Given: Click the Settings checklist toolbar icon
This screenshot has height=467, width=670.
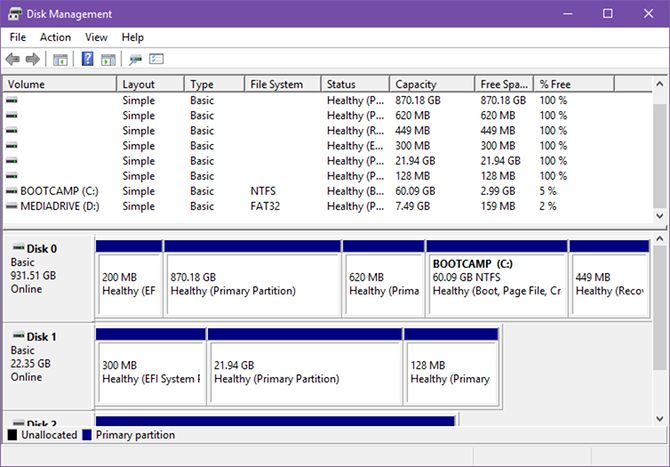Looking at the screenshot, I should (156, 60).
